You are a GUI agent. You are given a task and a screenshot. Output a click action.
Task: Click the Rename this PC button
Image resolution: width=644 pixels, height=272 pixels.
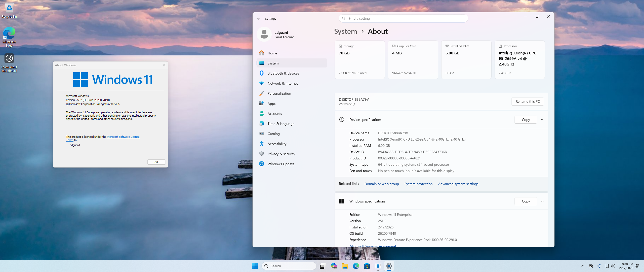tap(528, 101)
